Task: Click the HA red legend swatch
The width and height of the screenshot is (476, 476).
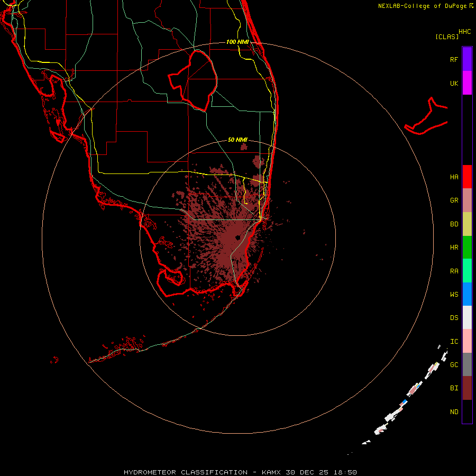Action: [x=467, y=177]
